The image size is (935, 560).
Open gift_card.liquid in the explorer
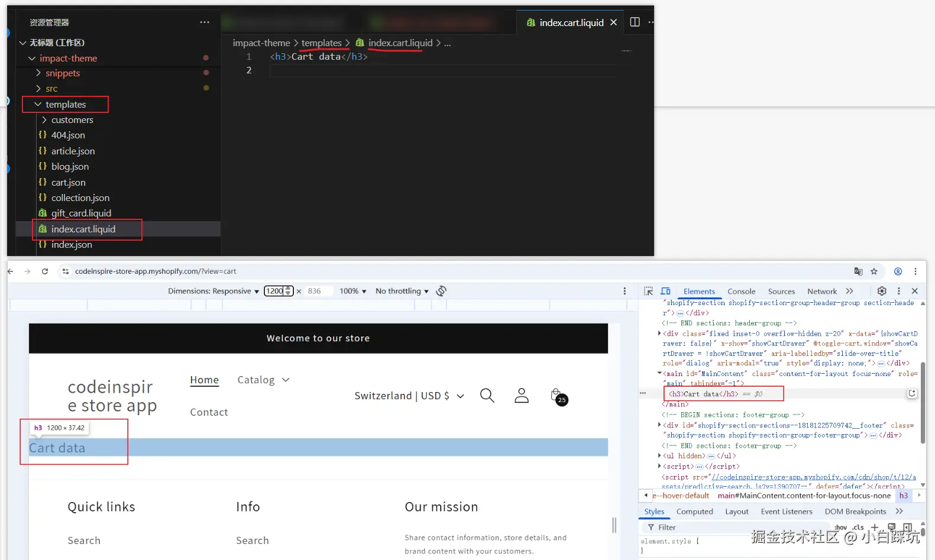tap(81, 213)
